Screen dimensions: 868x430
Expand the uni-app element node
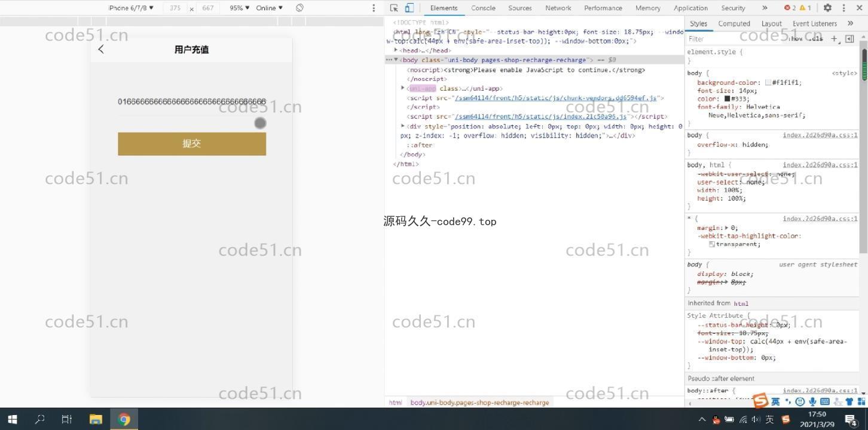click(403, 88)
